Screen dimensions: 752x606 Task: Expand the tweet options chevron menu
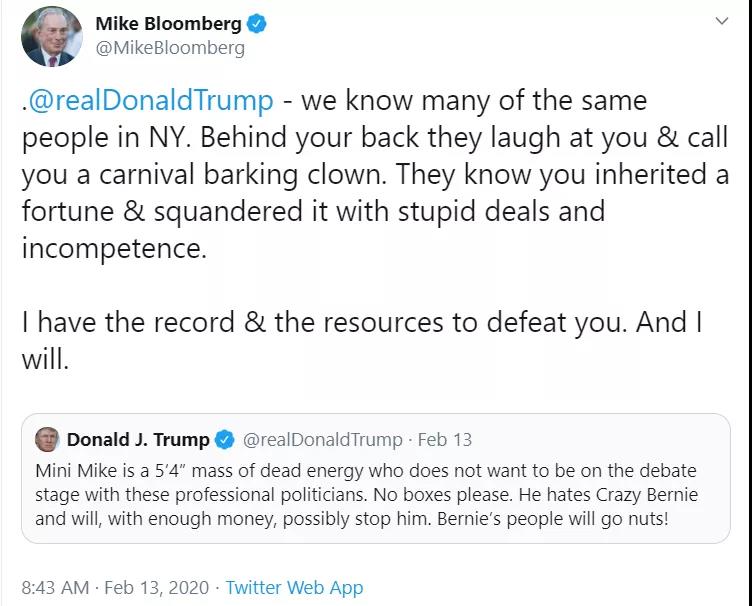pos(722,22)
